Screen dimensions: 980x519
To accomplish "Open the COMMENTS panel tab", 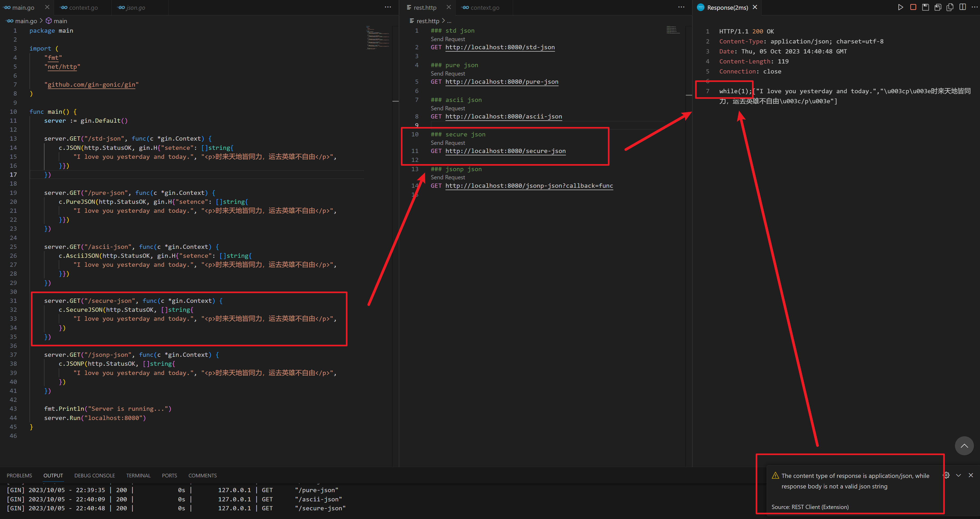I will click(202, 476).
